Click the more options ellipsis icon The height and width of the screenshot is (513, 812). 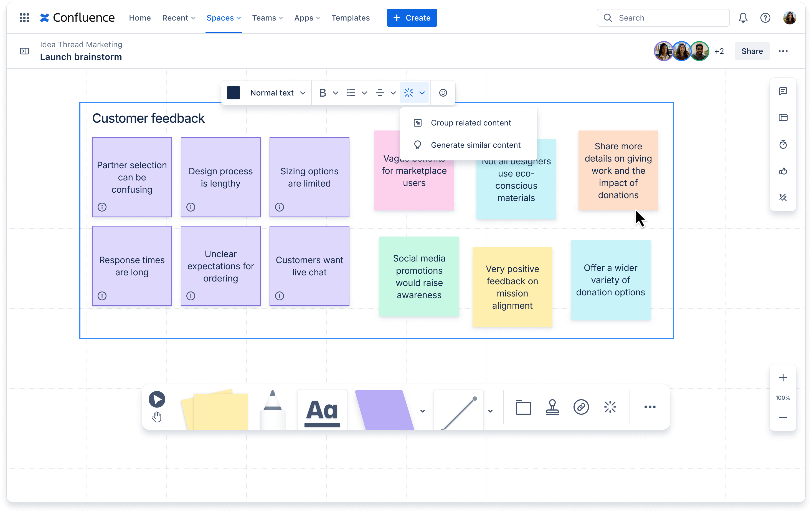(x=783, y=51)
